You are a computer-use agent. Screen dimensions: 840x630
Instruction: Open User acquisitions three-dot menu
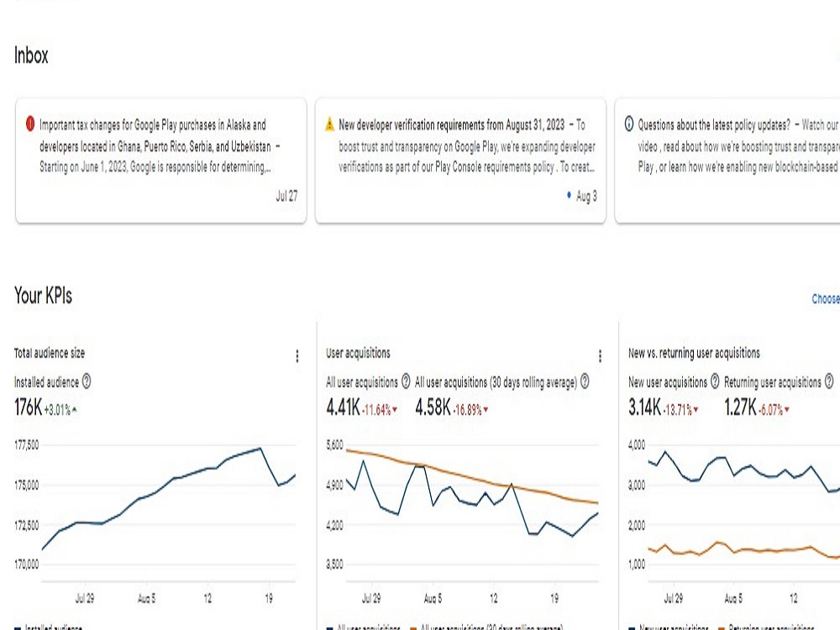[600, 356]
